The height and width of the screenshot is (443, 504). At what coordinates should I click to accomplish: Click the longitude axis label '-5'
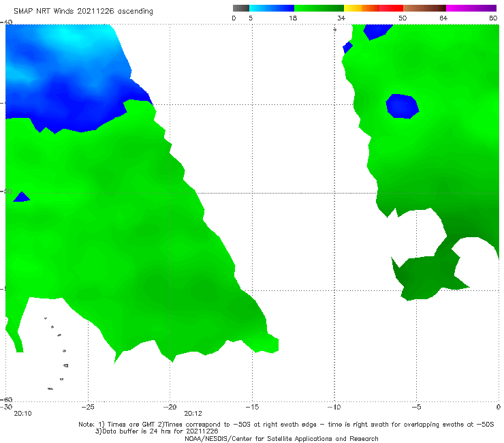(416, 407)
